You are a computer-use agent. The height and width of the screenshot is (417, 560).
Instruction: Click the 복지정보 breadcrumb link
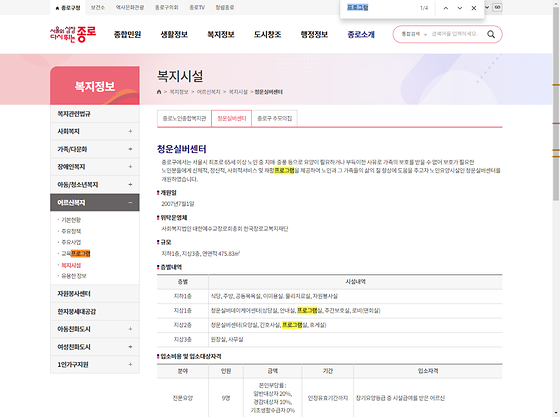(x=179, y=92)
